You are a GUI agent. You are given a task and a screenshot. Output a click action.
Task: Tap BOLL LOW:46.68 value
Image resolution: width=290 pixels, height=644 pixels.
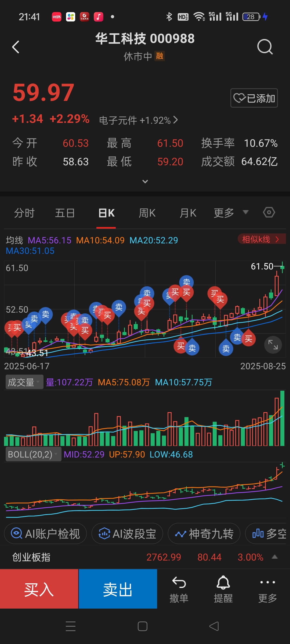click(171, 454)
